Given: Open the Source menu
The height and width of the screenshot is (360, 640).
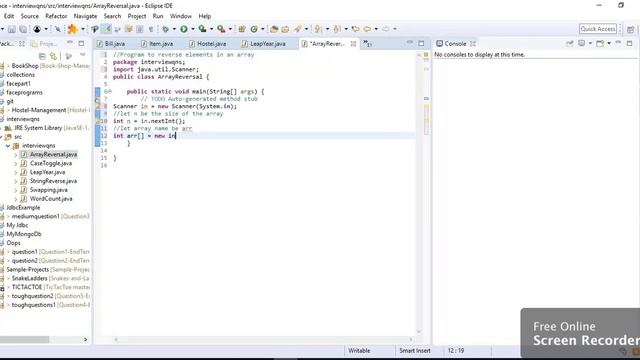Looking at the screenshot, I should click(x=30, y=16).
